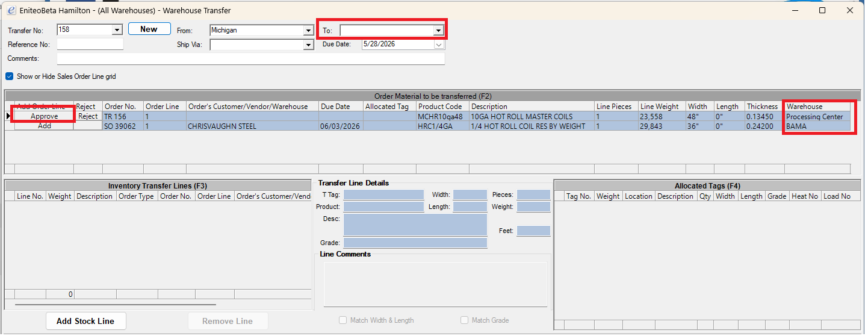
Task: Open the Ship Via dropdown
Action: coord(309,45)
